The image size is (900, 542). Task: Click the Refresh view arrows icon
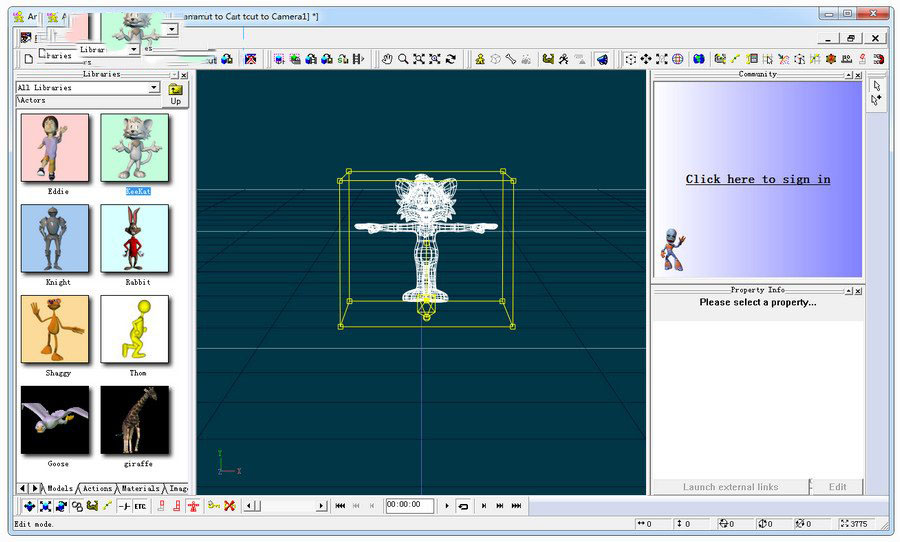tap(451, 59)
